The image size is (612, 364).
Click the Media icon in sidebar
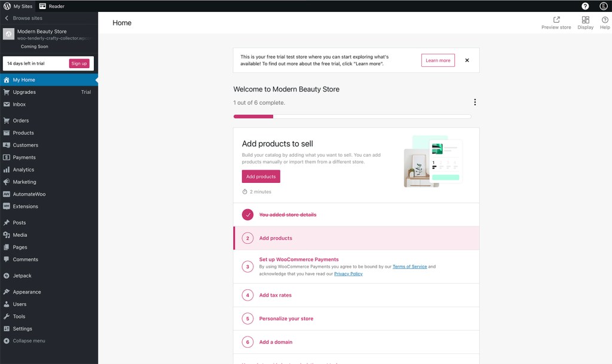[x=6, y=235]
